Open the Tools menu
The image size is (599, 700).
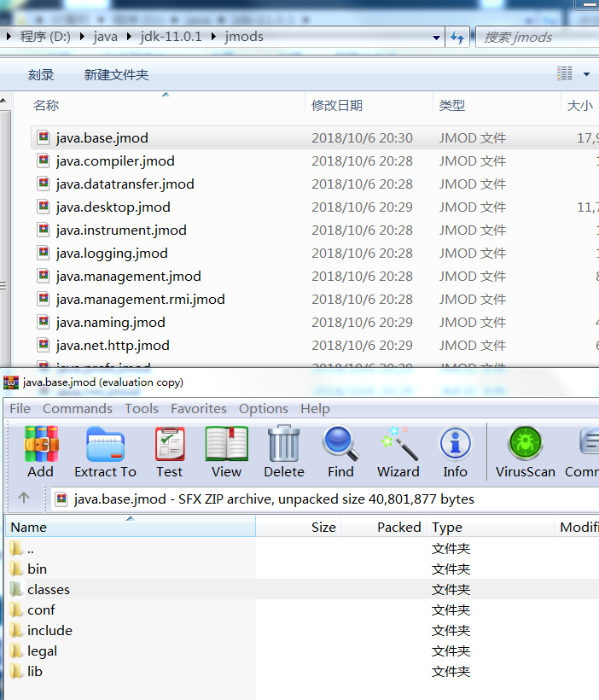(142, 409)
